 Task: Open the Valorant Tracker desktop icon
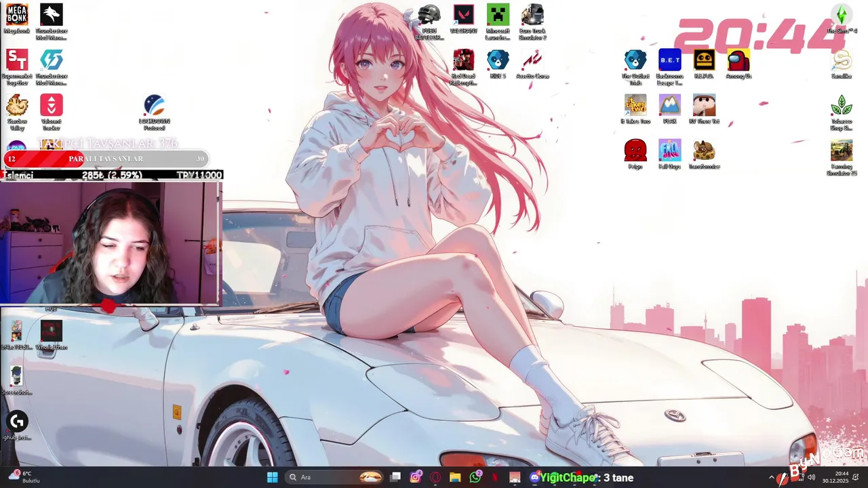point(52,111)
